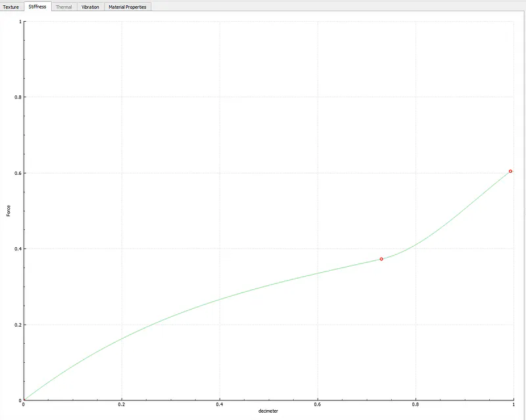
Task: Click the 0.6 tick label on the decimeter axis
Action: (x=318, y=405)
